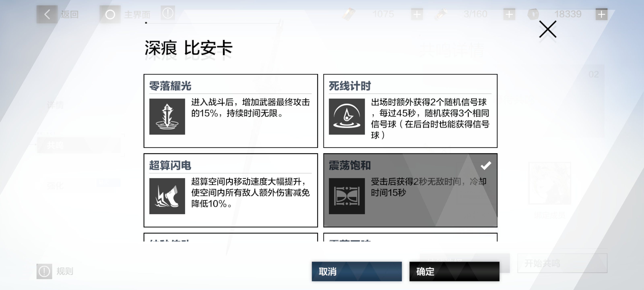Screen dimensions: 644x290
Task: Click the 零落耀光 sword skill icon
Action: coord(167,117)
